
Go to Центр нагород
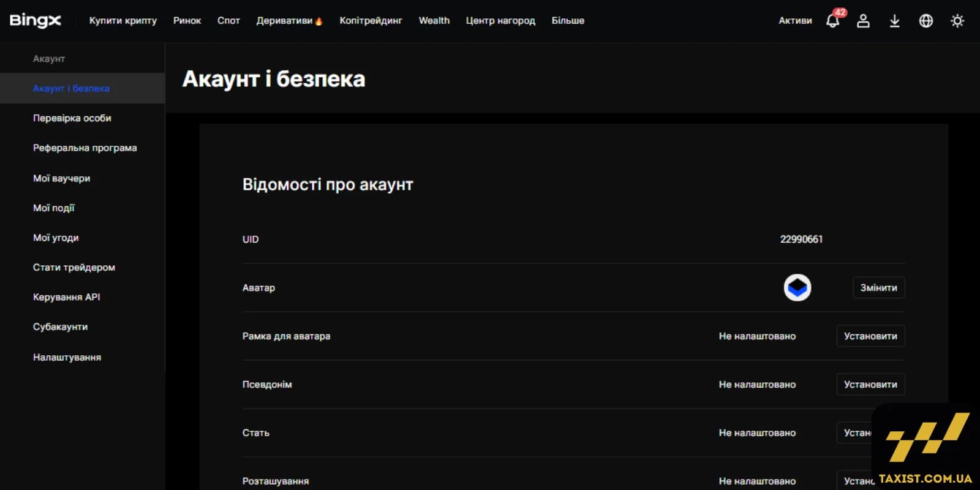tap(500, 20)
